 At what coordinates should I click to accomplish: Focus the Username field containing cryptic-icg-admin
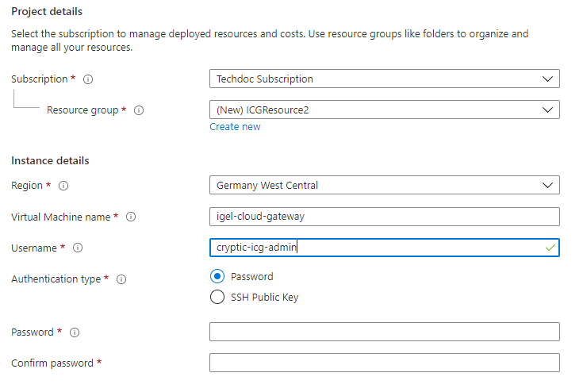[x=384, y=248]
